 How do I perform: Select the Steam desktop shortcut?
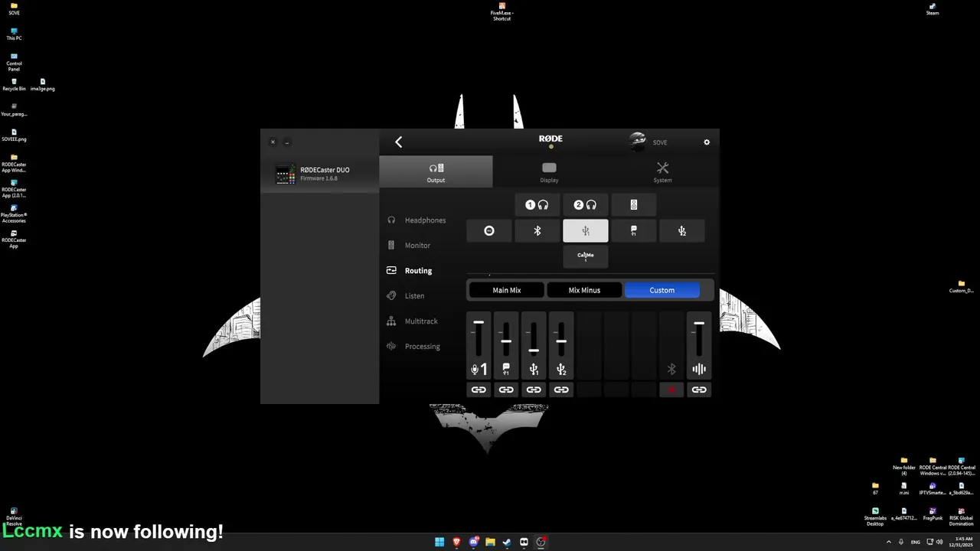tap(933, 8)
